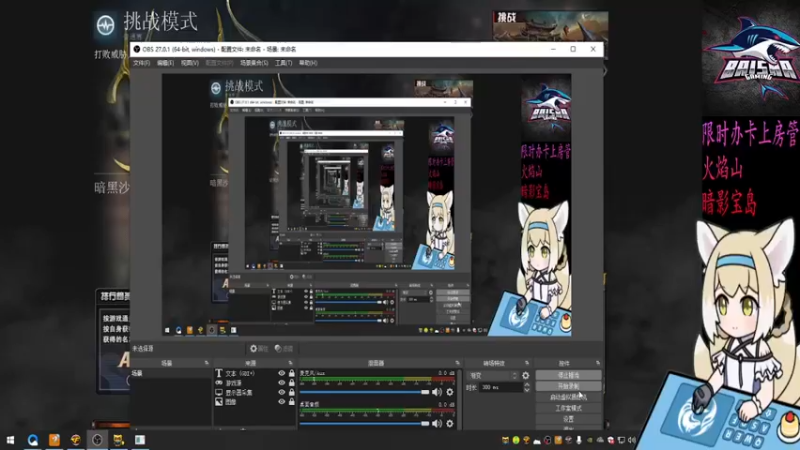Viewport: 800px width, 450px height.
Task: Toggle visibility of 图像 source
Action: tap(281, 402)
